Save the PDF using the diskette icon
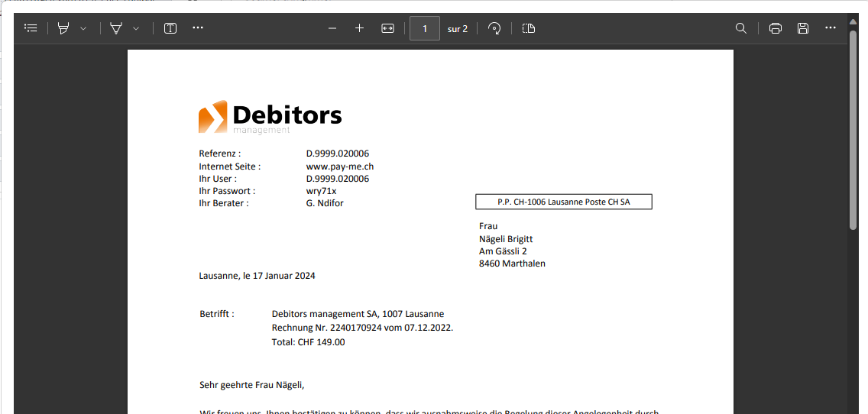This screenshot has height=414, width=868. (803, 28)
